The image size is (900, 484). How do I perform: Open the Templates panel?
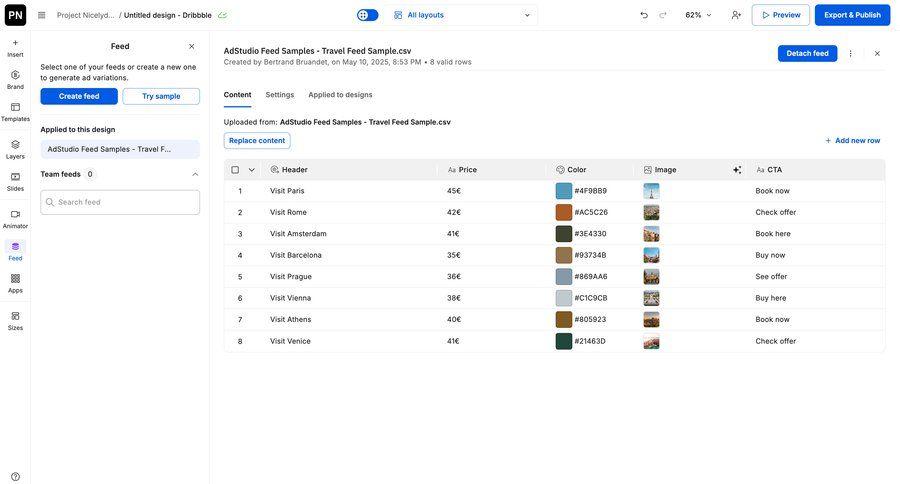click(15, 111)
